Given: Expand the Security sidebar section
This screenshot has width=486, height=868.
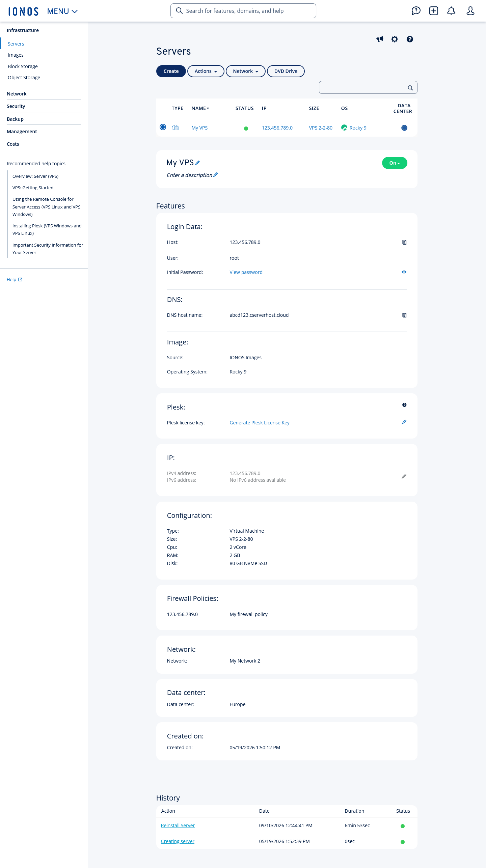Looking at the screenshot, I should (16, 106).
